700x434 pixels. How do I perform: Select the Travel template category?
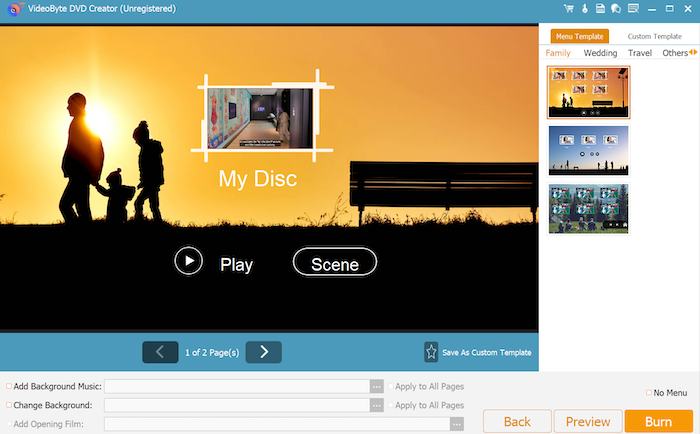[x=640, y=53]
